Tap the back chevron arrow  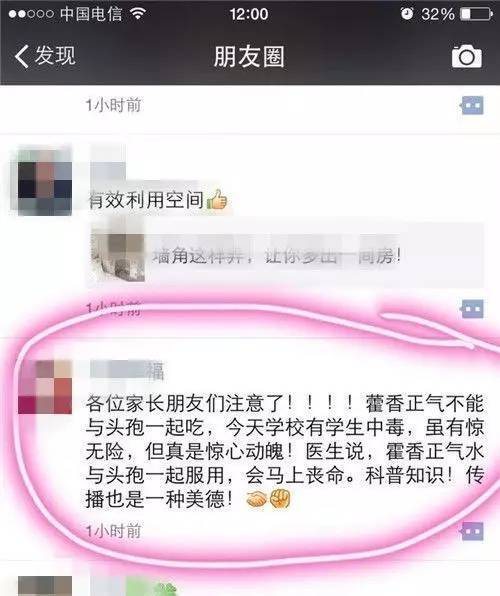[x=22, y=56]
